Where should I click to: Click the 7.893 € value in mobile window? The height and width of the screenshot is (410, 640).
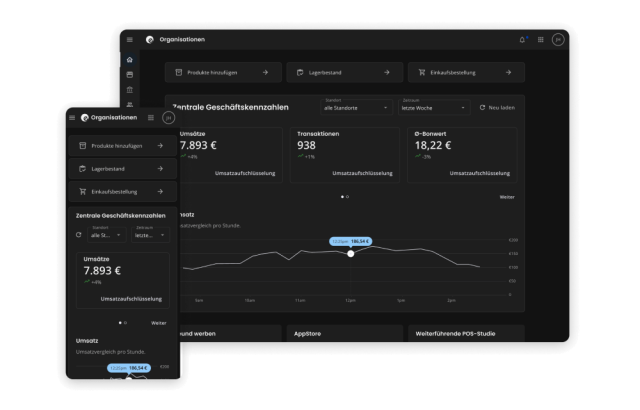click(102, 271)
